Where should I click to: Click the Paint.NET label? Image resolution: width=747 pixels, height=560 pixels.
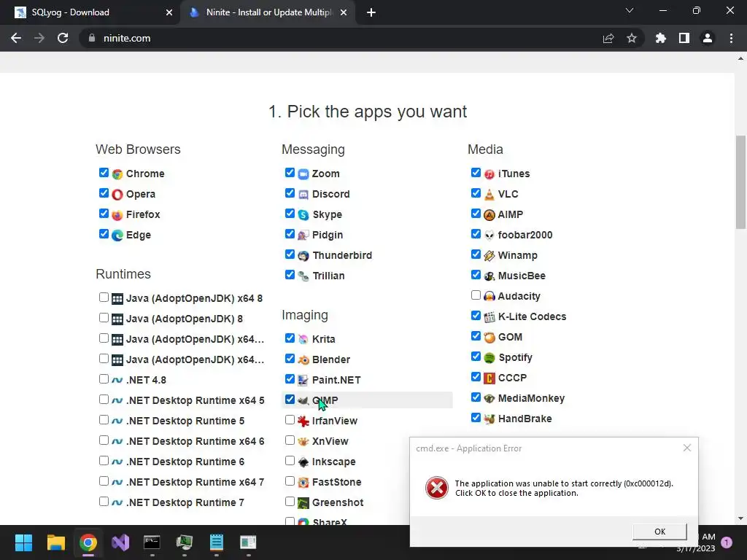(x=336, y=380)
